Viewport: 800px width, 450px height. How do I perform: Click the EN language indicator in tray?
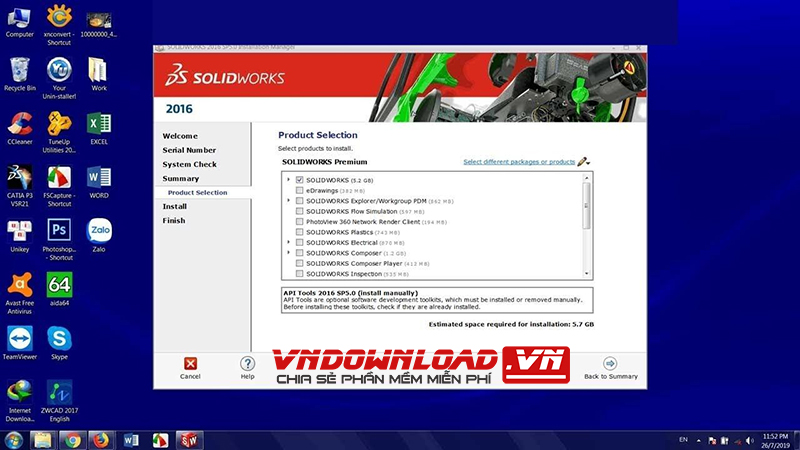pyautogui.click(x=683, y=440)
